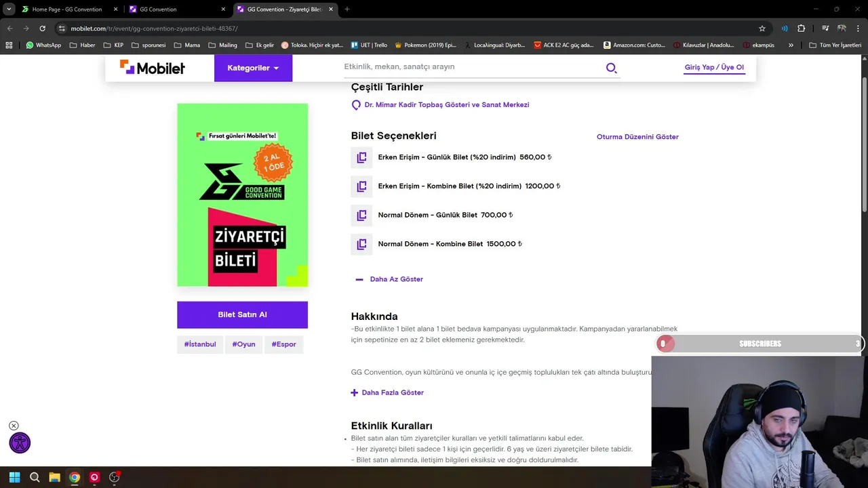This screenshot has height=488, width=868.
Task: Open the UET Trello bookmark
Action: pyautogui.click(x=369, y=45)
